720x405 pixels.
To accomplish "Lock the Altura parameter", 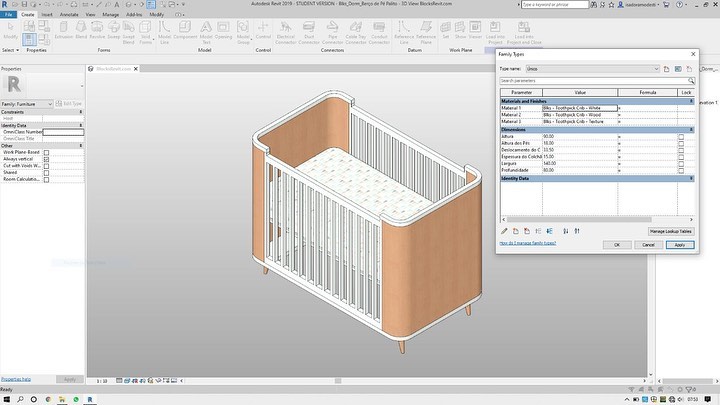I will click(x=681, y=137).
